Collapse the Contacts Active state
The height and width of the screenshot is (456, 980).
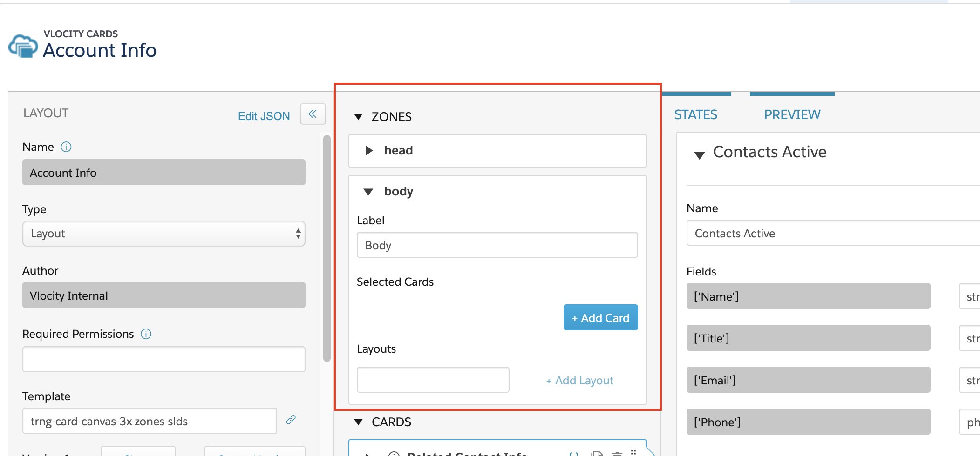[x=699, y=155]
